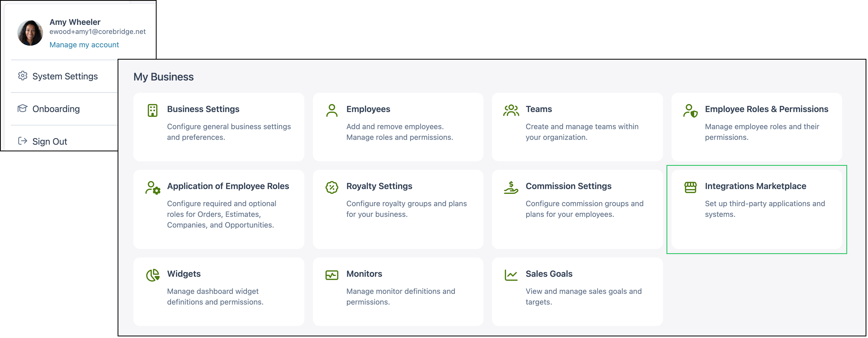
Task: Click the Sign Out arrow icon
Action: [22, 141]
